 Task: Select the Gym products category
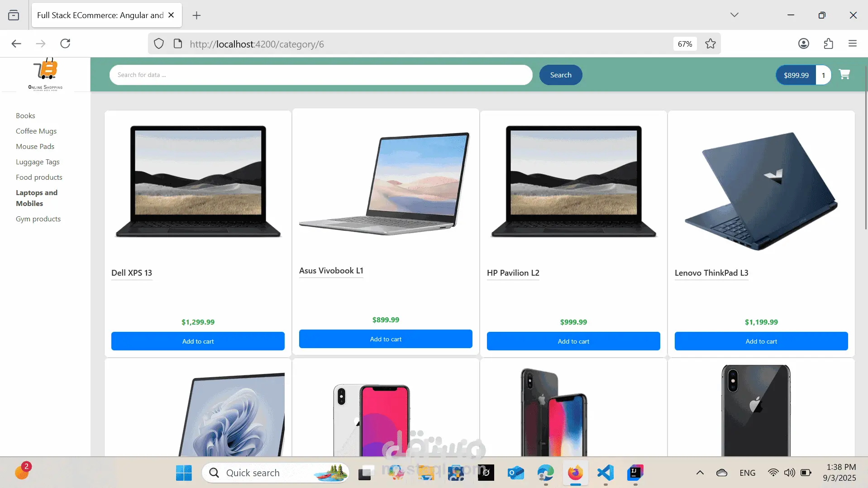pyautogui.click(x=38, y=219)
